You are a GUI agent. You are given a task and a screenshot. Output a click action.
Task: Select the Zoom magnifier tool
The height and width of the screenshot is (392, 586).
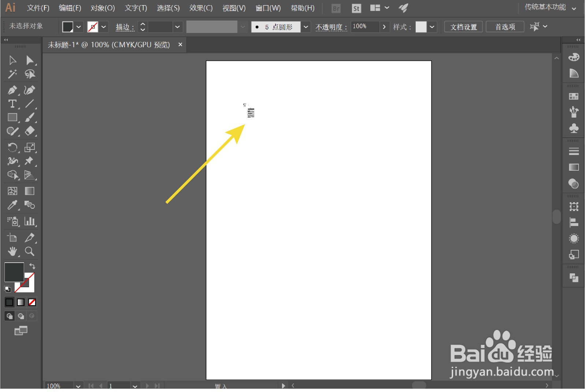pyautogui.click(x=30, y=251)
